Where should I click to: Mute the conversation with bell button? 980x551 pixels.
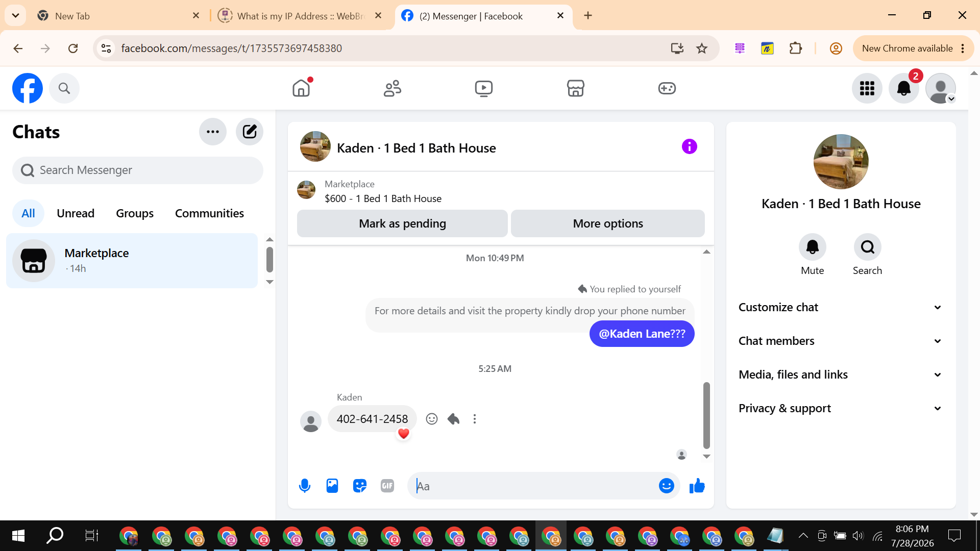[813, 247]
